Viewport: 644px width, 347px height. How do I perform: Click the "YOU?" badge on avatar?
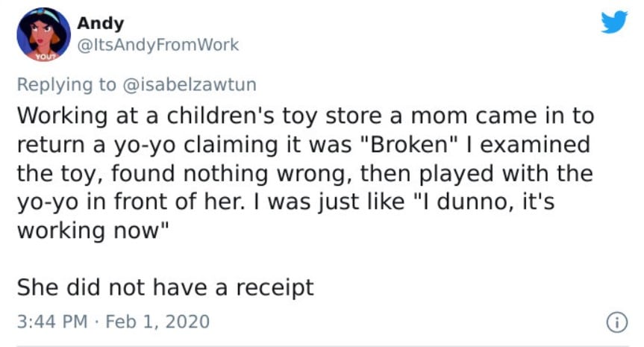point(44,57)
